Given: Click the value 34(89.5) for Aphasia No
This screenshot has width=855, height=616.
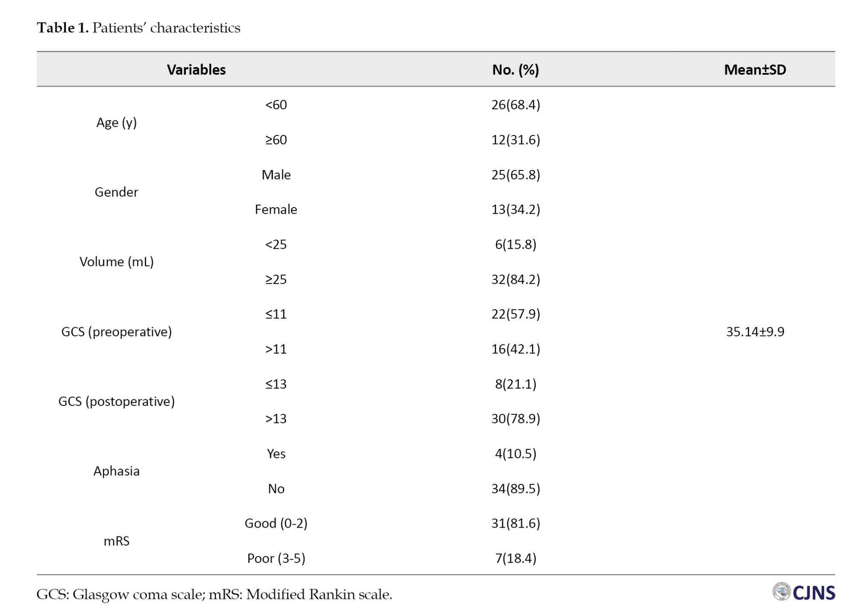Looking at the screenshot, I should pos(516,489).
